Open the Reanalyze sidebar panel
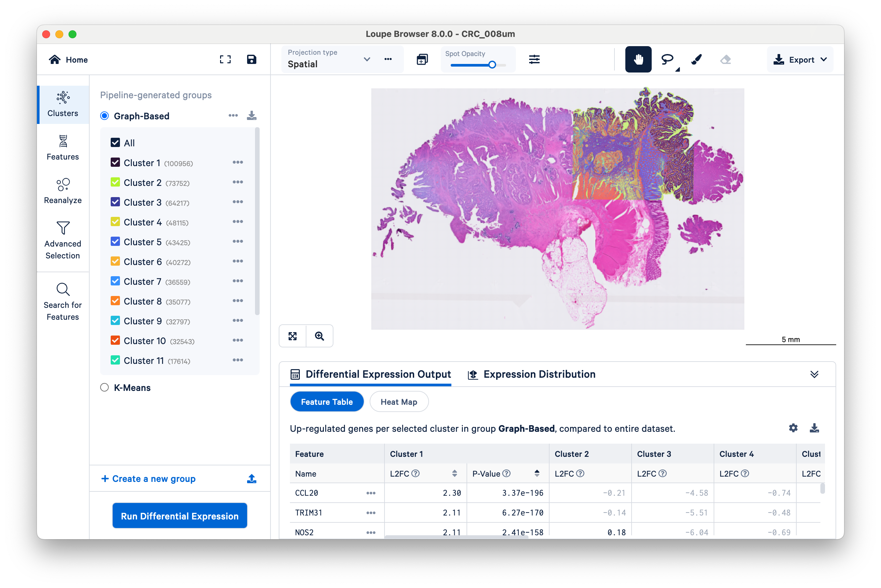This screenshot has width=881, height=588. click(x=63, y=191)
